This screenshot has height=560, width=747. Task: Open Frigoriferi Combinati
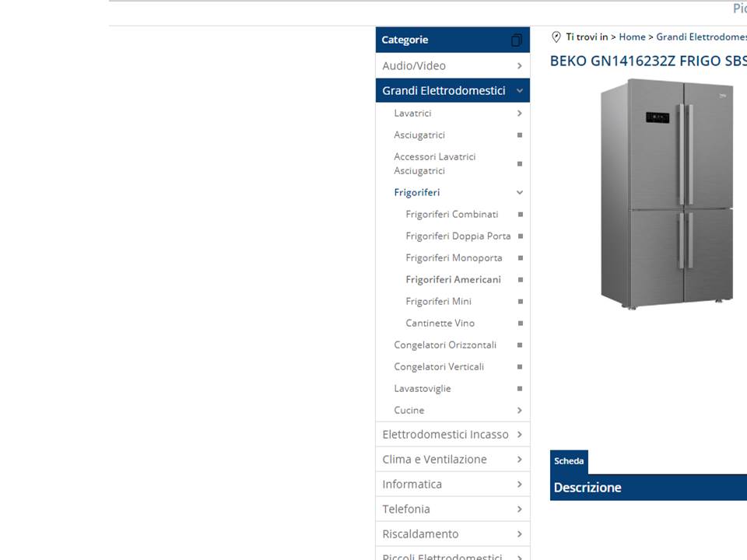point(452,215)
